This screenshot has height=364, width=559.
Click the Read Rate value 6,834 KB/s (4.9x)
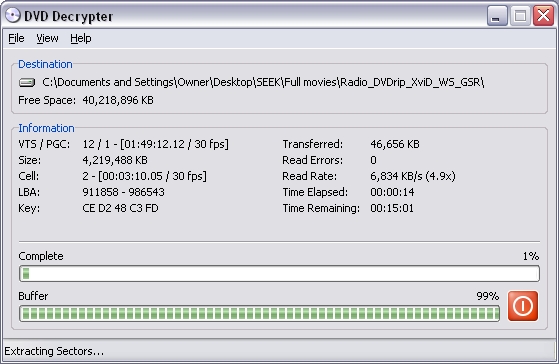413,176
